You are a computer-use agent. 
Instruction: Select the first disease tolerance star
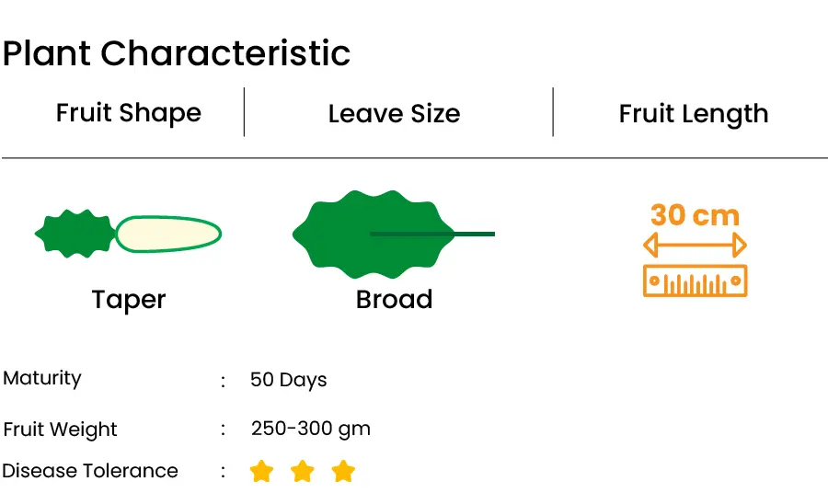click(261, 471)
